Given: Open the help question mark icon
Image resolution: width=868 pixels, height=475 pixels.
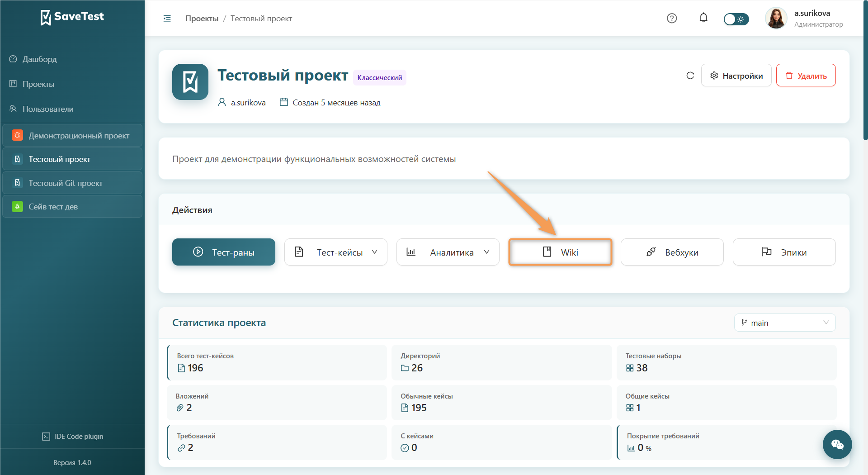Looking at the screenshot, I should pyautogui.click(x=672, y=18).
